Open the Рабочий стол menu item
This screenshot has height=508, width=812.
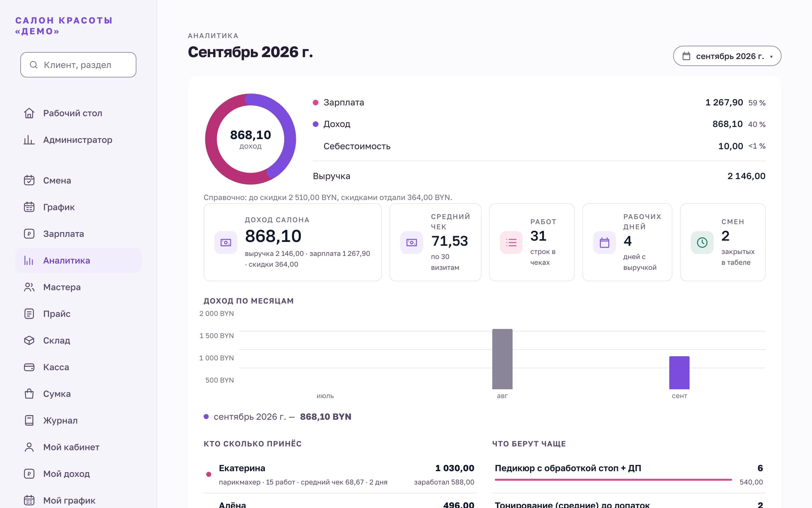78,113
